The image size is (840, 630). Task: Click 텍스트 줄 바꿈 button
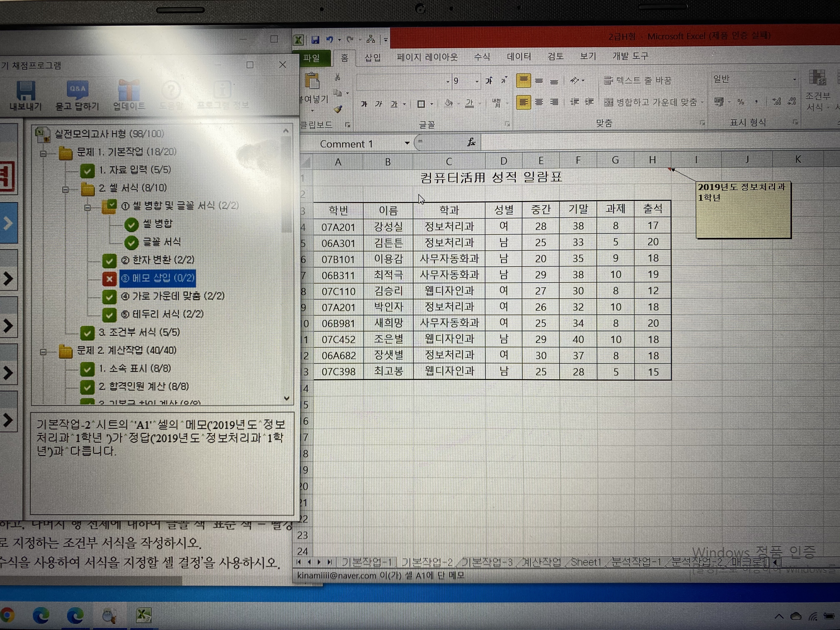[638, 80]
